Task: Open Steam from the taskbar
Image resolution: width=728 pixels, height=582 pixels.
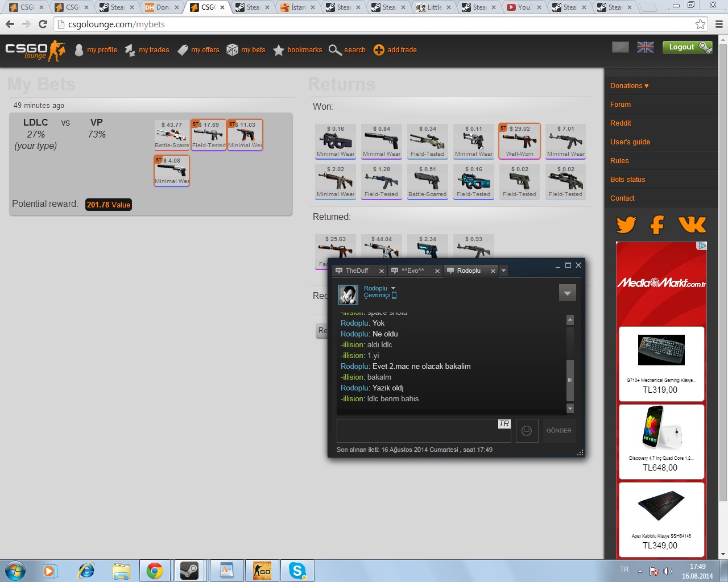Action: pyautogui.click(x=189, y=571)
